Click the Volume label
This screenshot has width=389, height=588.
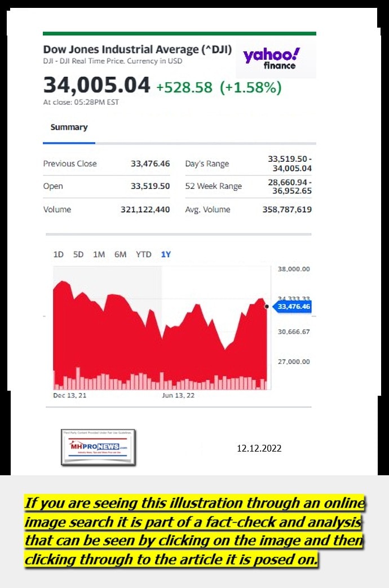pos(57,209)
